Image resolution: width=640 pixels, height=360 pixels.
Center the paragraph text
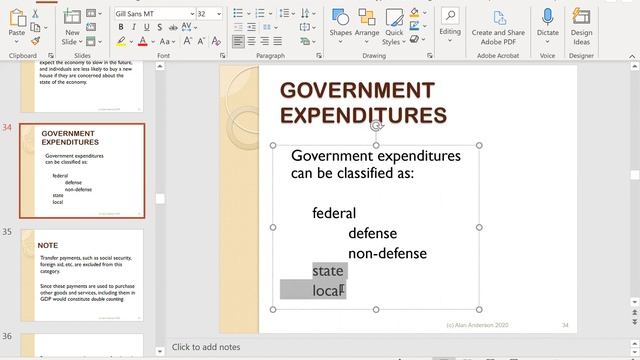coord(251,41)
